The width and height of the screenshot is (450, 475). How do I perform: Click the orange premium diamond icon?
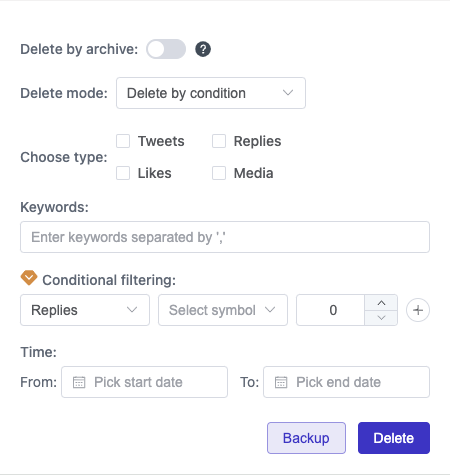pos(29,278)
